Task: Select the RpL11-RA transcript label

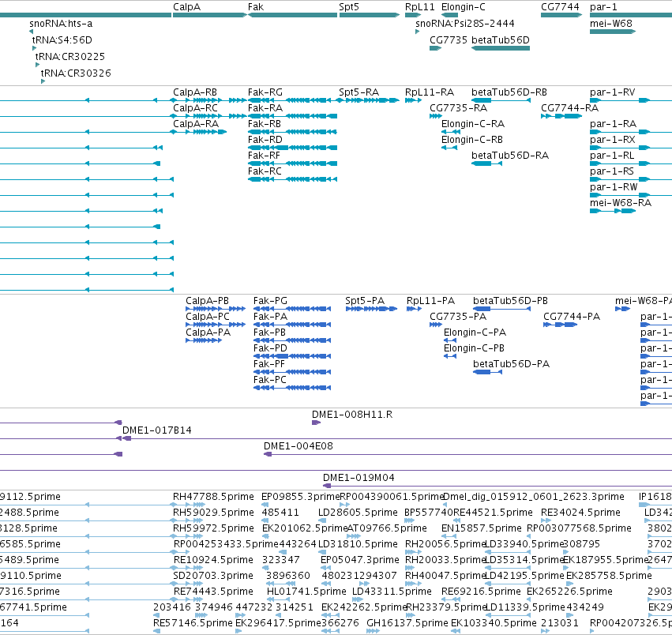Action: (430, 92)
